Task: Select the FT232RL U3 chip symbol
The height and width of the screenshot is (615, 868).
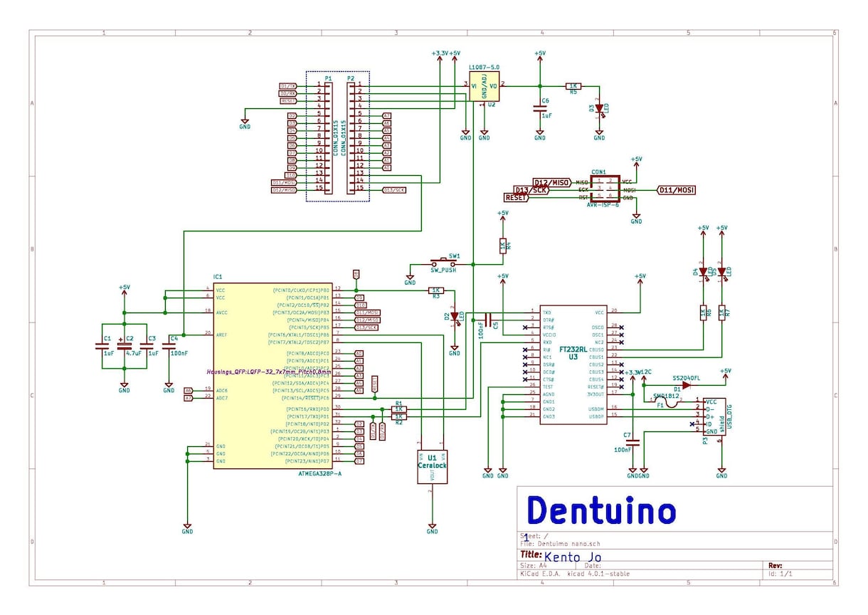Action: (573, 365)
